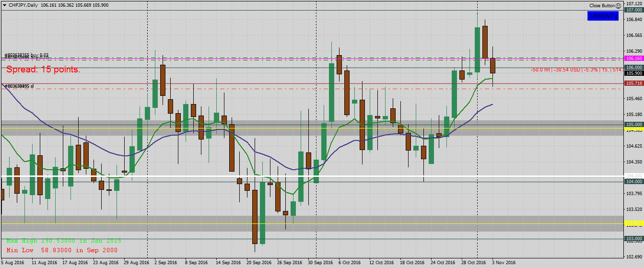
Task: Click the 107.000 price level tag
Action: point(633,10)
